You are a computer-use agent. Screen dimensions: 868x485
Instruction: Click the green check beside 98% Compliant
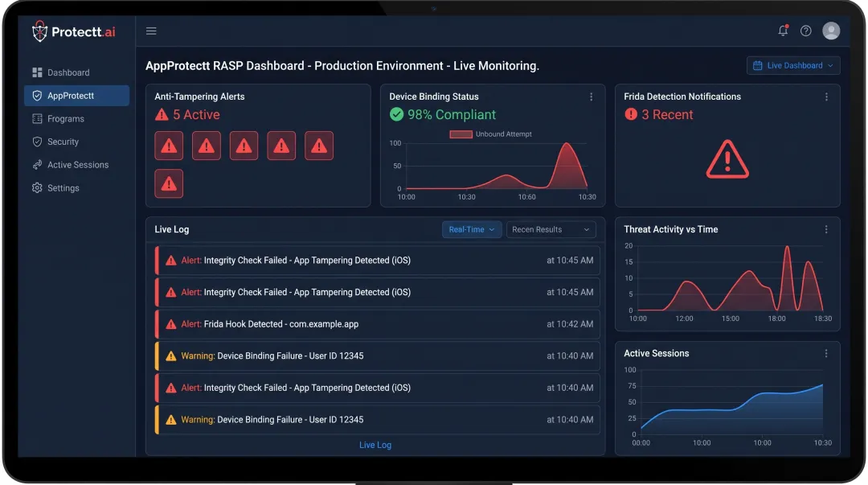coord(396,115)
